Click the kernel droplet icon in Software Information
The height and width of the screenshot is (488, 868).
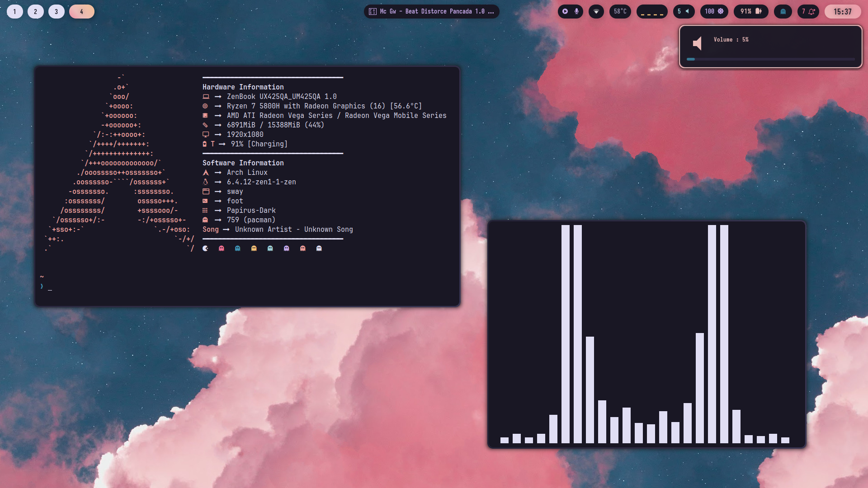[x=205, y=182]
